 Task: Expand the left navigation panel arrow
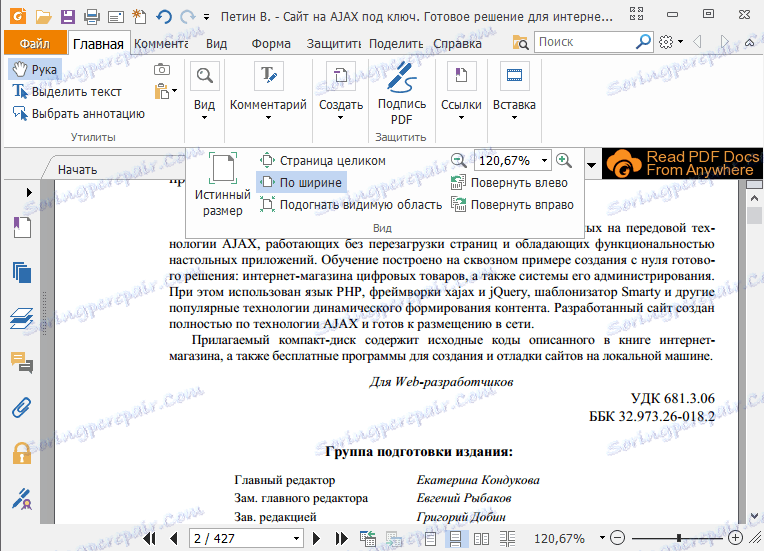(29, 192)
